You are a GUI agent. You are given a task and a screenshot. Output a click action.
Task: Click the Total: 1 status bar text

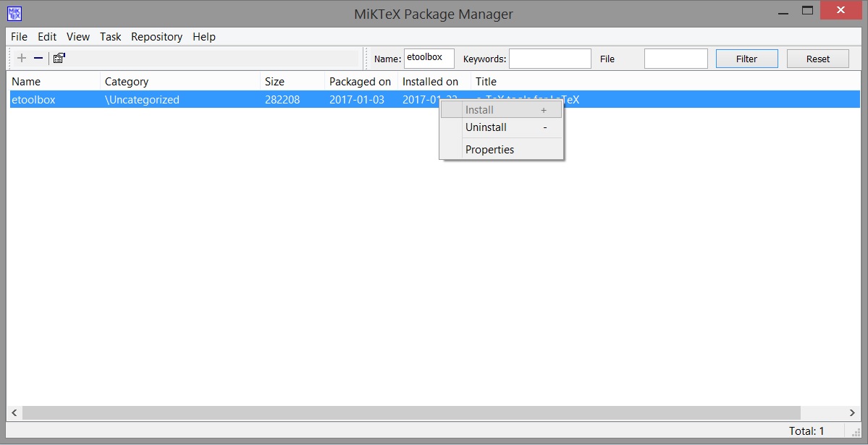[x=806, y=431]
